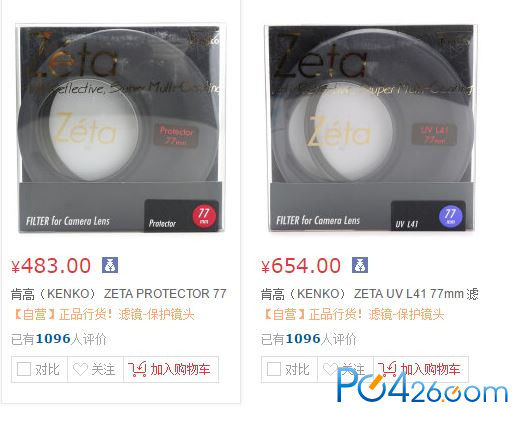Add UV L41 filter via 加入购物车
Image resolution: width=527 pixels, height=421 pixels.
click(421, 369)
